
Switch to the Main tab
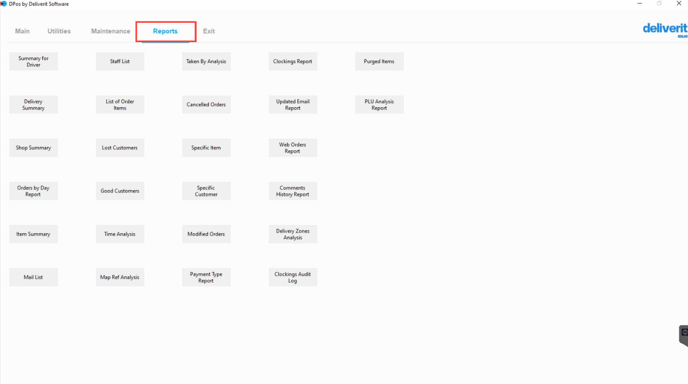(x=22, y=31)
